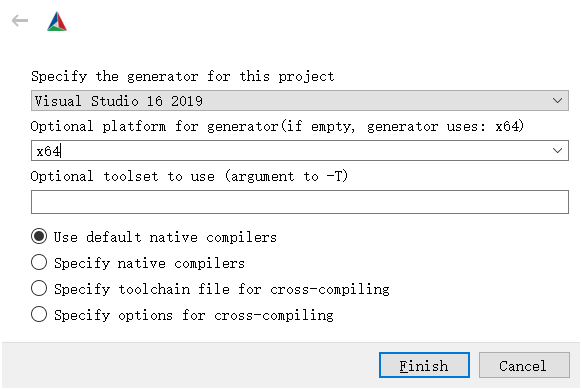Choose the Specify native compilers radio button
Screen dimensions: 581x389
pyautogui.click(x=39, y=262)
